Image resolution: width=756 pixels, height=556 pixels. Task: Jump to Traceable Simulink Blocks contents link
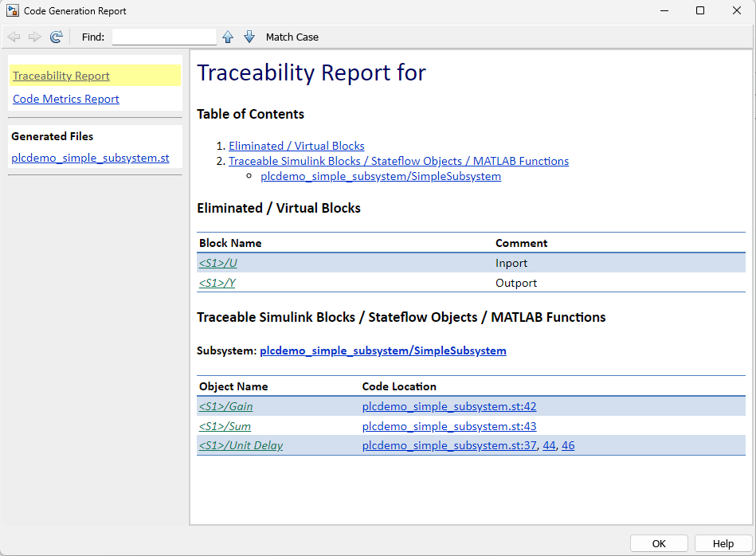click(398, 161)
